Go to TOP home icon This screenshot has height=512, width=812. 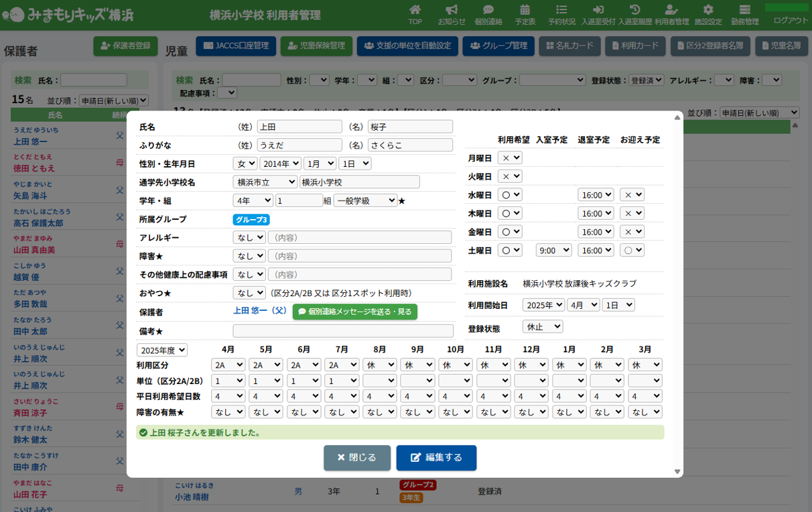point(415,10)
